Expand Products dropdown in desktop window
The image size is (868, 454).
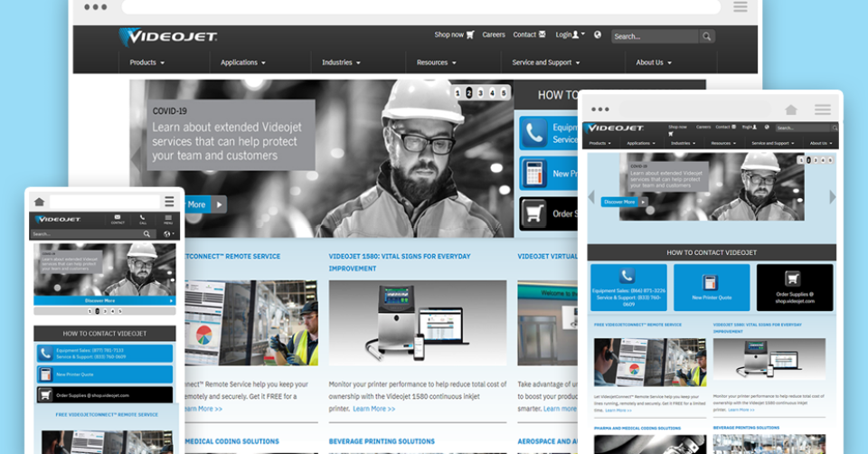click(x=147, y=62)
